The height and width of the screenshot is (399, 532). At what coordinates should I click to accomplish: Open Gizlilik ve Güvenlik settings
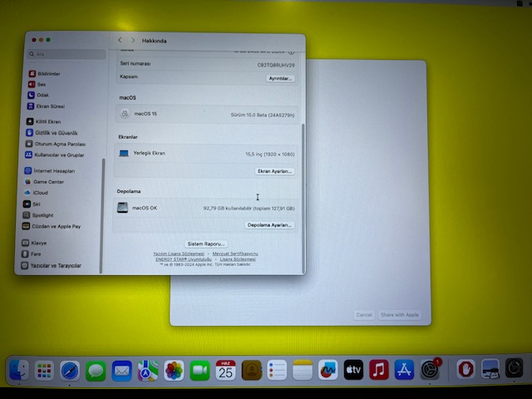click(x=57, y=133)
